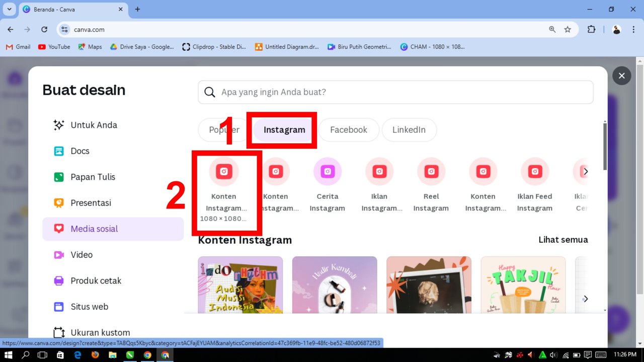The height and width of the screenshot is (362, 644).
Task: Click the 11:26 PM taskbar clock
Action: 625,355
